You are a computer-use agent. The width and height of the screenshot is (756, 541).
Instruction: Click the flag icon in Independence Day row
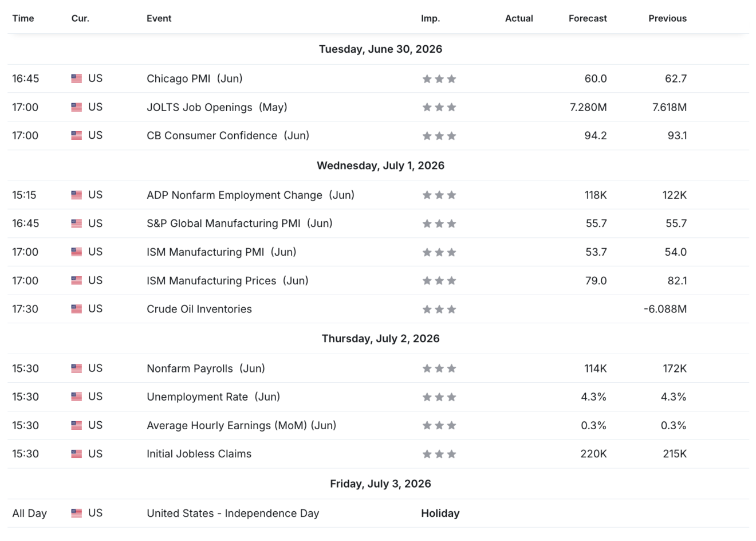point(76,513)
